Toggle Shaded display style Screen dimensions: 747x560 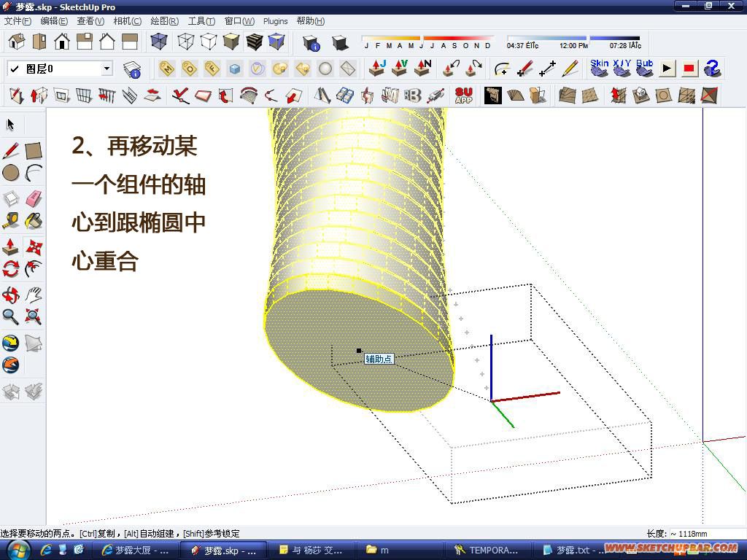pos(231,42)
